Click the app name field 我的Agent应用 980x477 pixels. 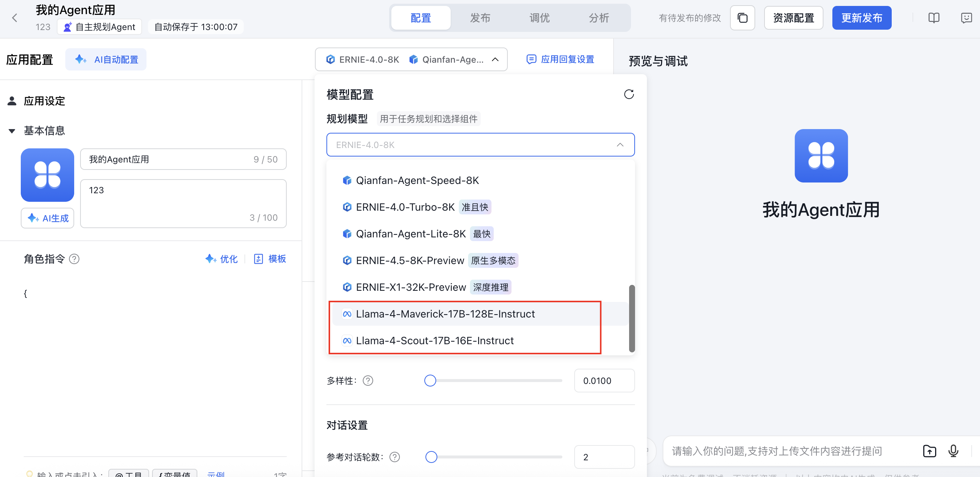[183, 159]
